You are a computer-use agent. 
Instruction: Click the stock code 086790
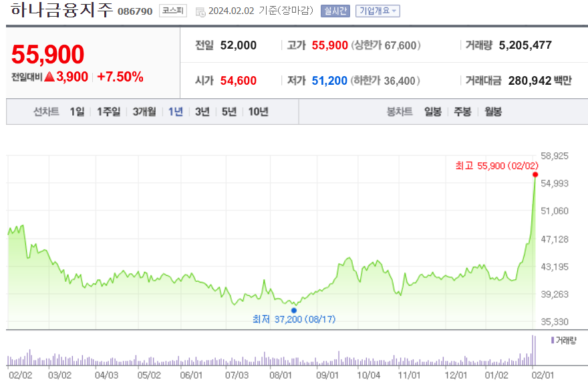point(135,11)
